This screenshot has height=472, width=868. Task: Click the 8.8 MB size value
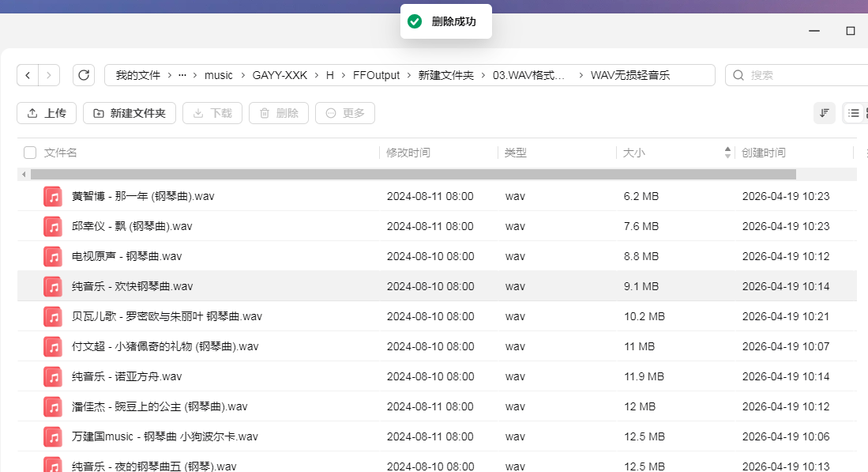coord(641,256)
